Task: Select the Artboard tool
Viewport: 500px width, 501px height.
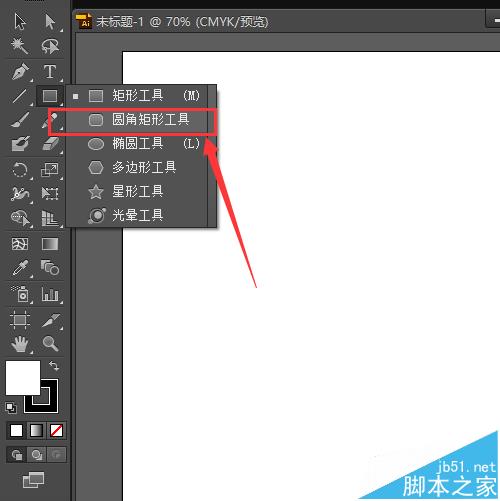Action: 20,320
